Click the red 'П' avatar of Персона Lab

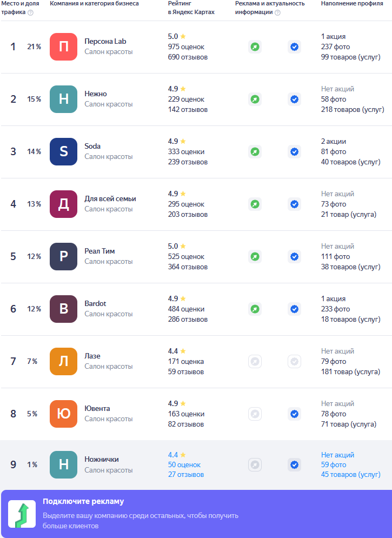click(x=63, y=47)
